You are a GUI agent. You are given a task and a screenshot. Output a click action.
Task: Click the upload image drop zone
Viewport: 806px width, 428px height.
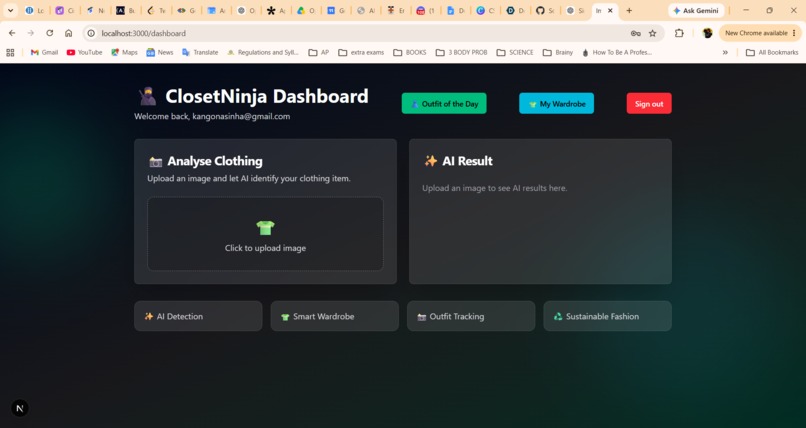tap(265, 234)
